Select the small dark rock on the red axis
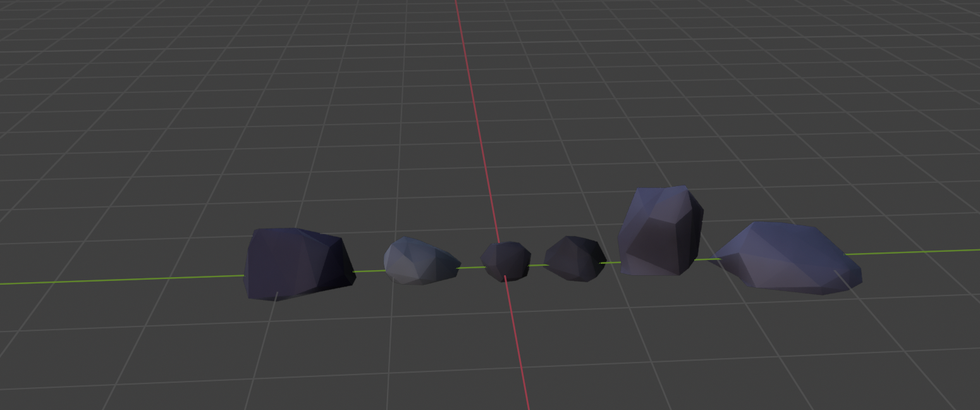The height and width of the screenshot is (410, 980). pyautogui.click(x=506, y=261)
